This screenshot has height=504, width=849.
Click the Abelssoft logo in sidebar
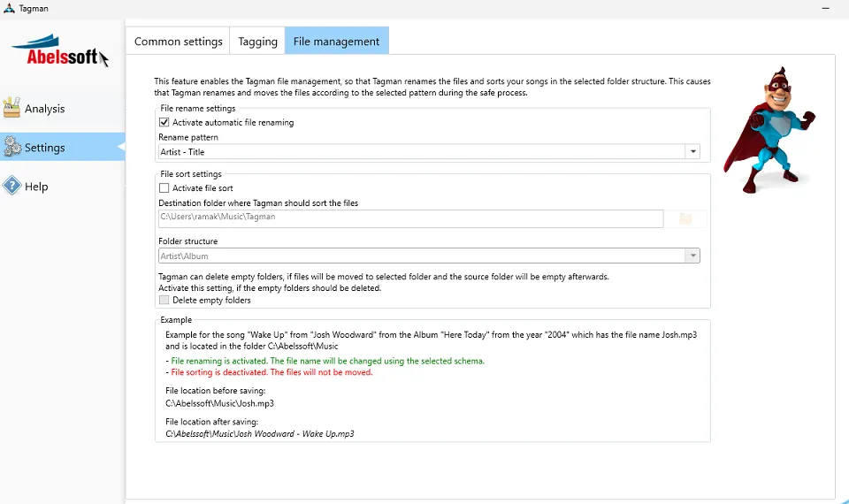[x=60, y=51]
